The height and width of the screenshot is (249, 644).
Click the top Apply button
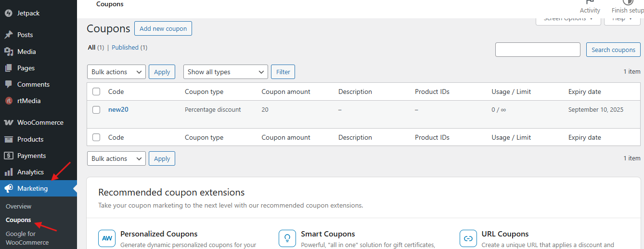click(162, 72)
